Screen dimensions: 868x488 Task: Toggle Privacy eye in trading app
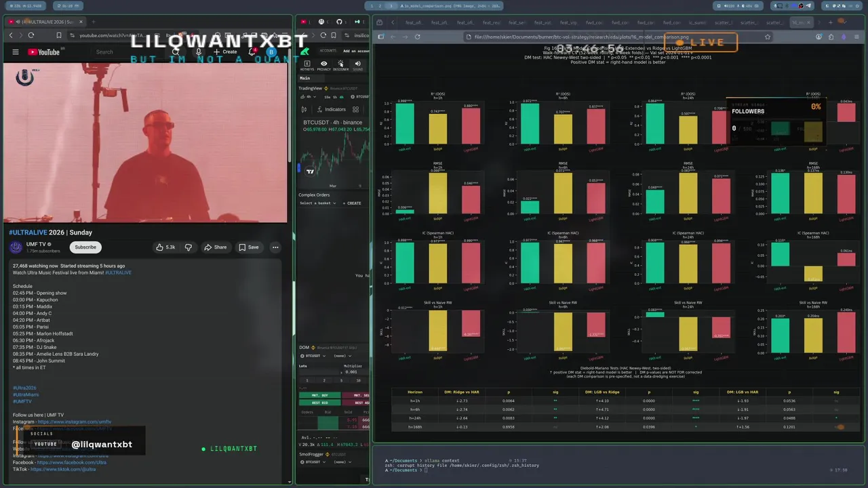(324, 66)
